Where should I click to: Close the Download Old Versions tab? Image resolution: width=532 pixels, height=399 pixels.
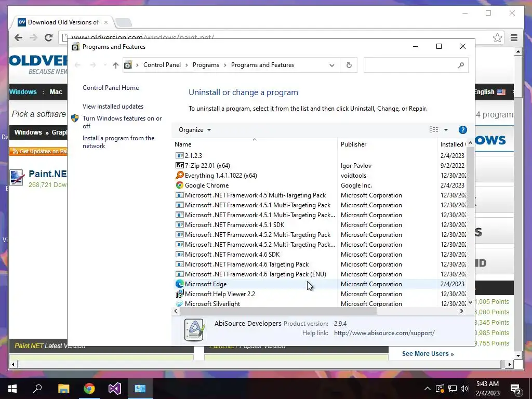pyautogui.click(x=106, y=22)
